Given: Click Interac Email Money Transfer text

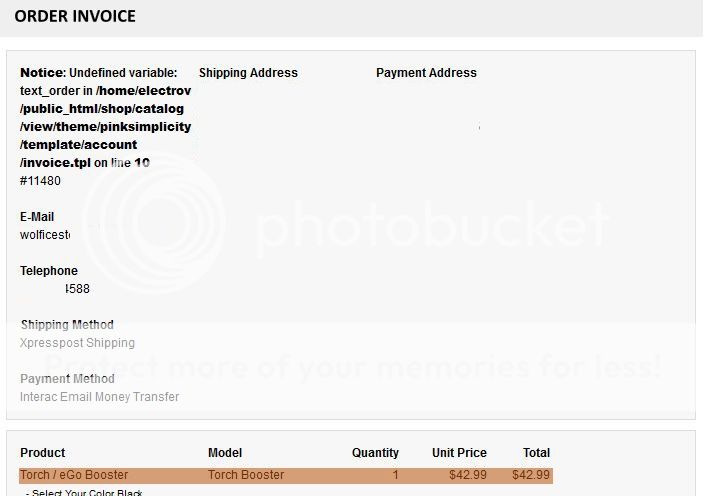Looking at the screenshot, I should point(99,397).
